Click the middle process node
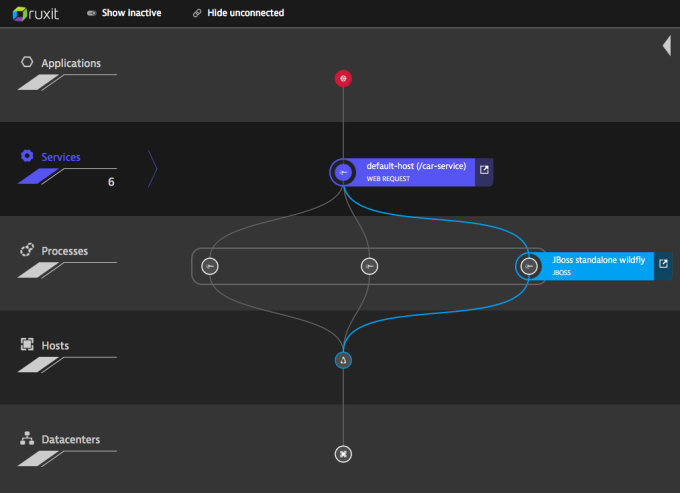Screen dimensions: 680x493 369,266
